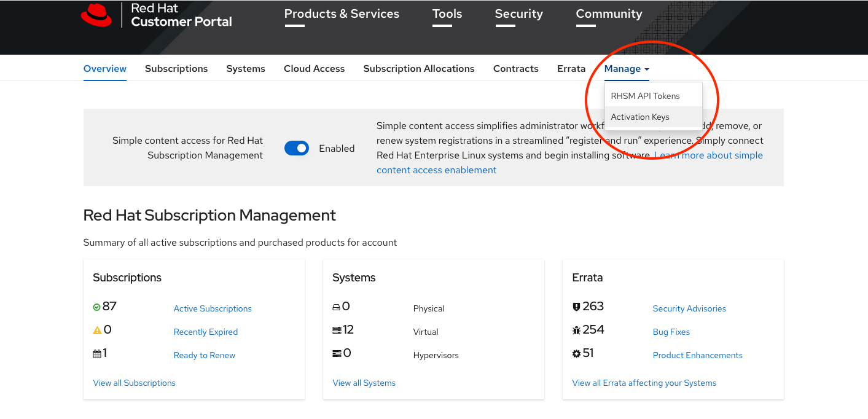Click the Ready to Renew calendar icon
The width and height of the screenshot is (868, 419).
96,353
